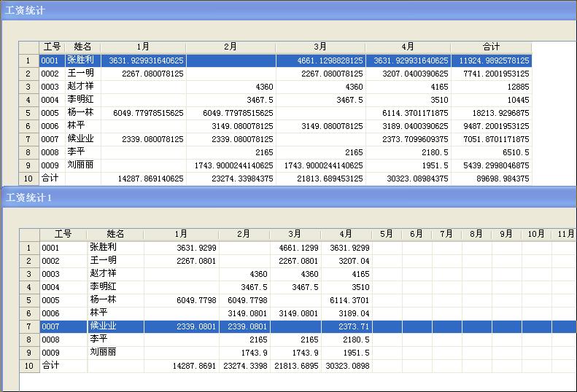Select row header 7 in the bottom table
577x392 pixels.
coord(29,326)
